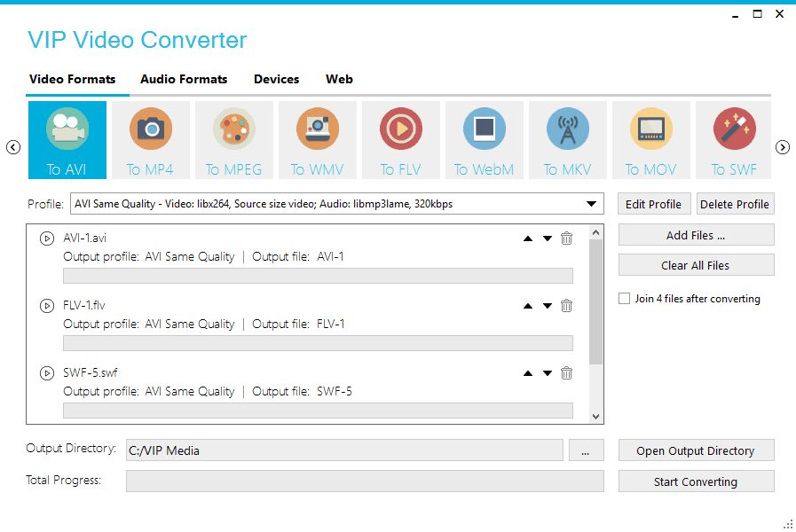
Task: Select the To WebM format icon
Action: (x=485, y=140)
